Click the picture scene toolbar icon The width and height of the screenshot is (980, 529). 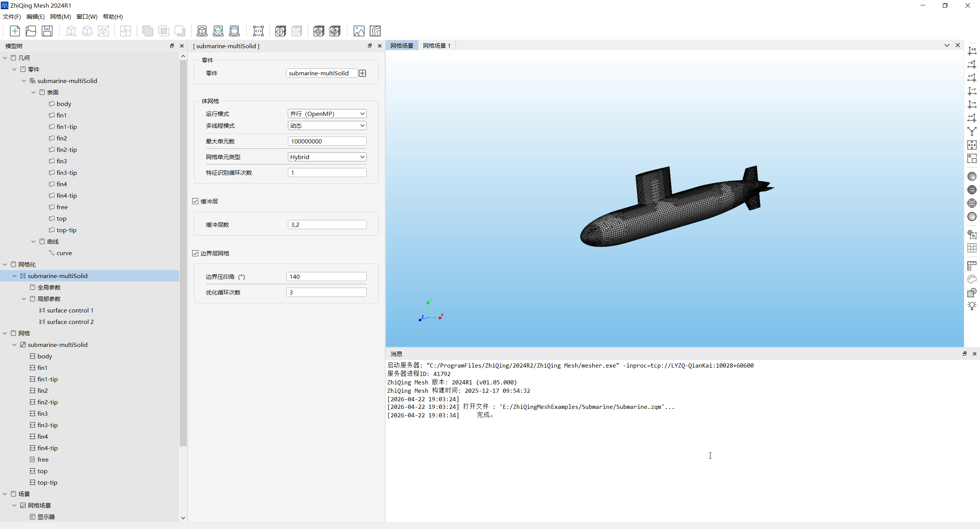pos(359,31)
